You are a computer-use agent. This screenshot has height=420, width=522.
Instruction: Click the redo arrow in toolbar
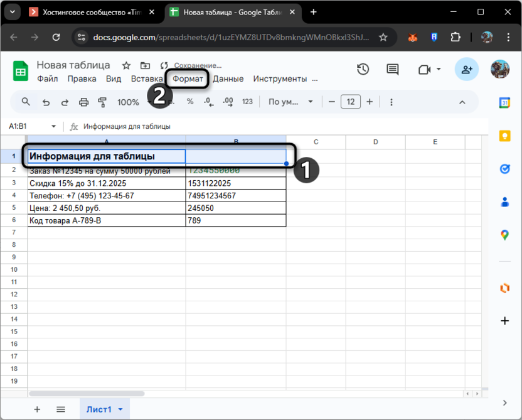(x=65, y=102)
